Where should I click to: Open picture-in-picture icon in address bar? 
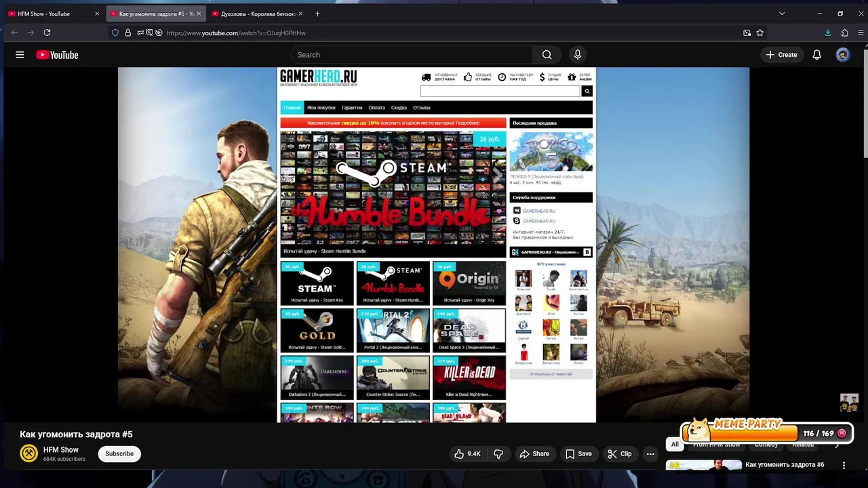click(x=747, y=33)
